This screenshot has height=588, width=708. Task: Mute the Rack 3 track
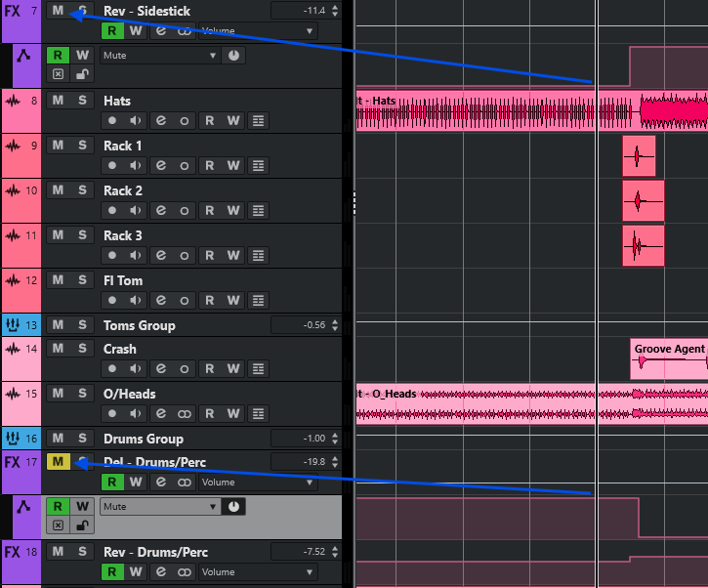tap(58, 234)
